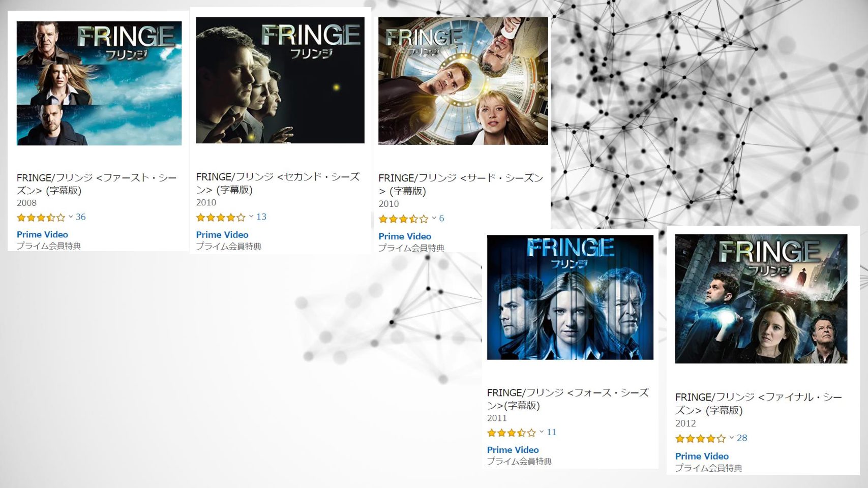
Task: Click the star rating icons for the 2011 season
Action: point(512,433)
